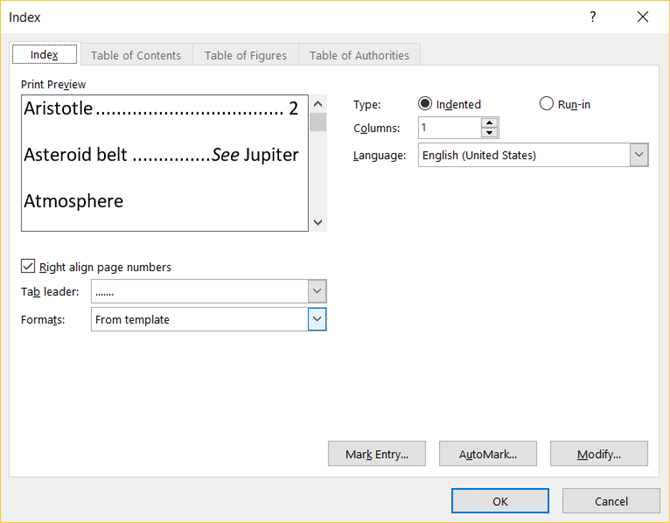Click the Language label
The image size is (670, 523).
[379, 155]
